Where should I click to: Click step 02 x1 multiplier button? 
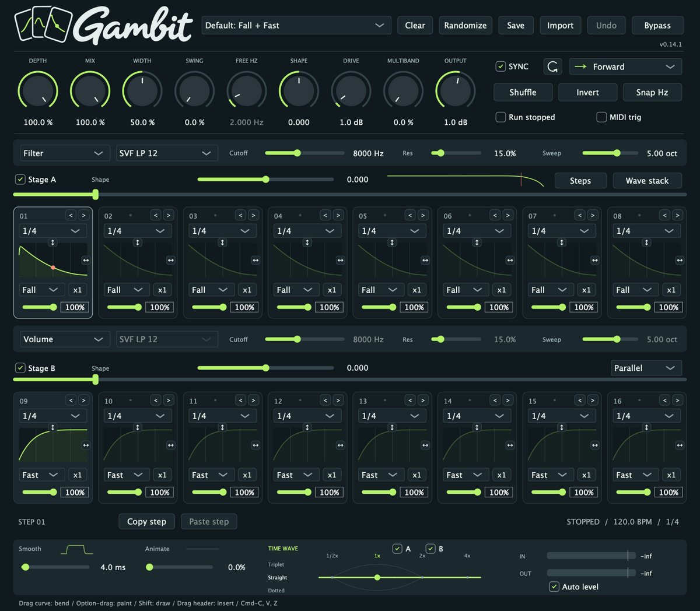[x=162, y=290]
